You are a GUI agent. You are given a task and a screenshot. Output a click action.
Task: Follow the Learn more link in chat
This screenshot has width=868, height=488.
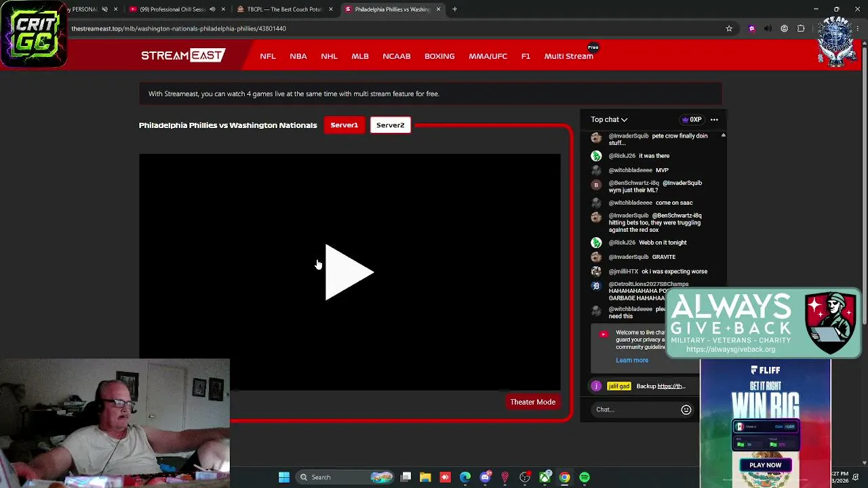click(632, 360)
